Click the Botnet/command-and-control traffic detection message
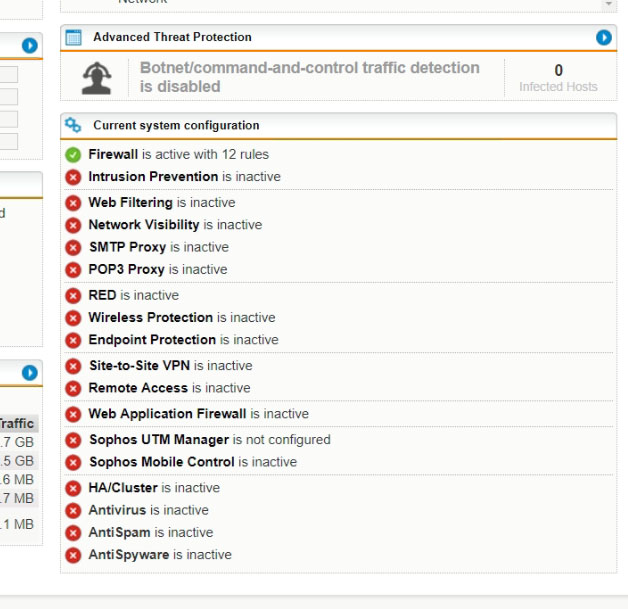Viewport: 628px width, 609px height. coord(310,77)
